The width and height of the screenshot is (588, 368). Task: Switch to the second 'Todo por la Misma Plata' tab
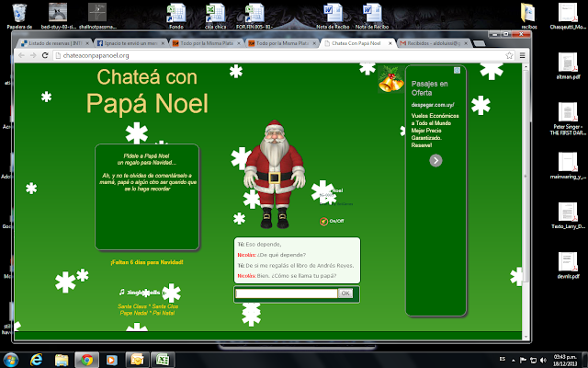point(282,43)
